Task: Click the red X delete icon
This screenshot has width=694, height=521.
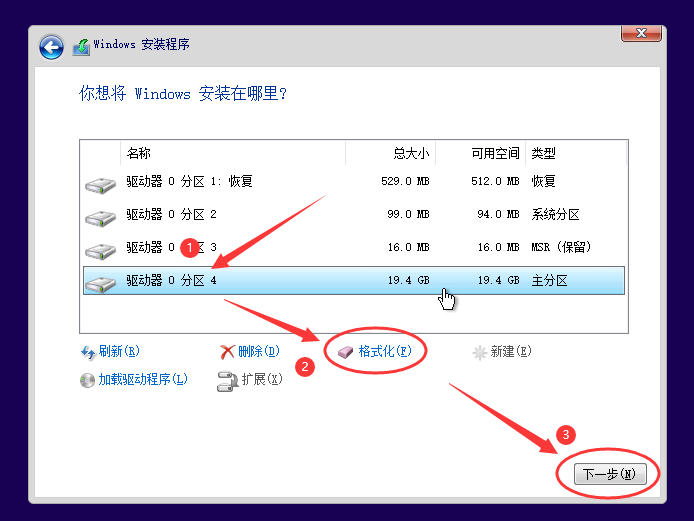Action: 227,352
